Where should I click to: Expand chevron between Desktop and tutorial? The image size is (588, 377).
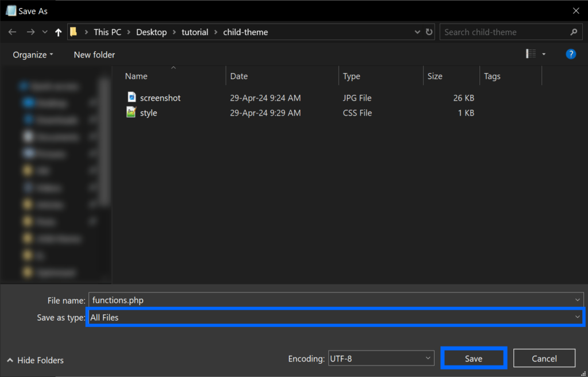coord(175,32)
